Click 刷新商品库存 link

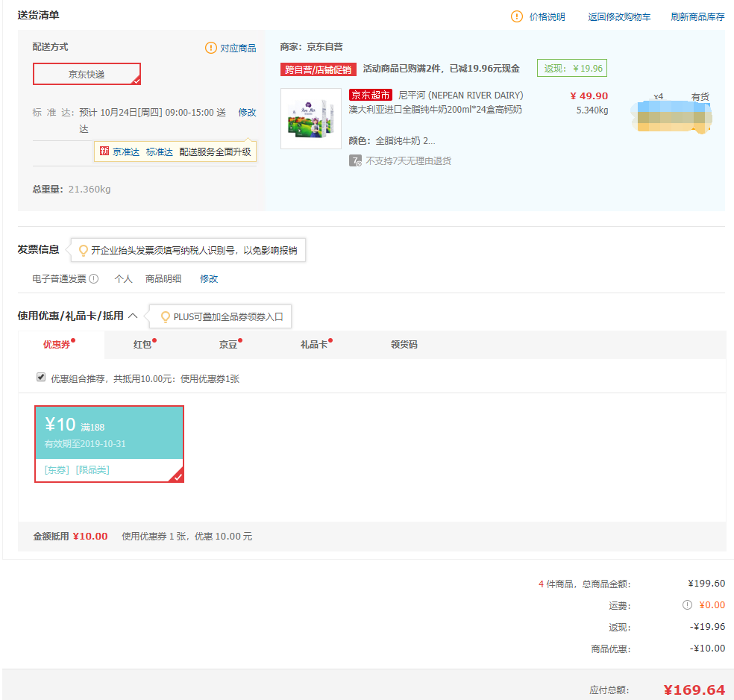coord(697,17)
